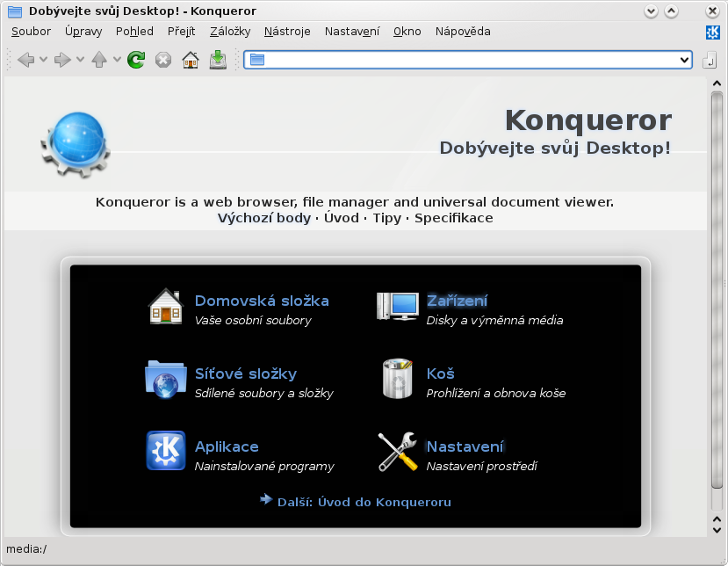Click status bar text media:/
The width and height of the screenshot is (728, 566).
(x=26, y=548)
